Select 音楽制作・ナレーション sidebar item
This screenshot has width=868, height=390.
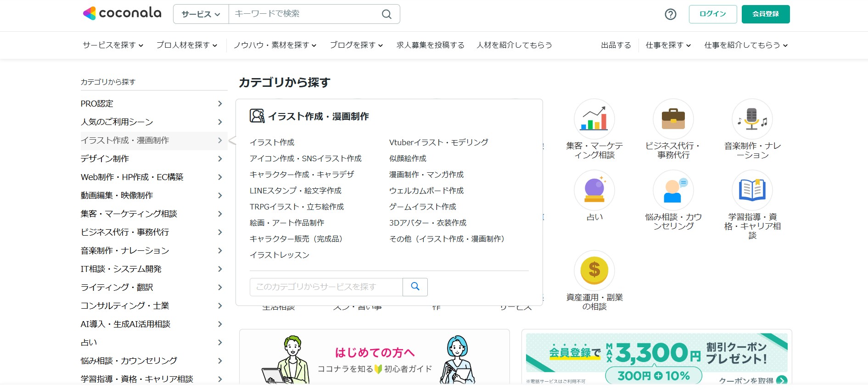pyautogui.click(x=154, y=251)
